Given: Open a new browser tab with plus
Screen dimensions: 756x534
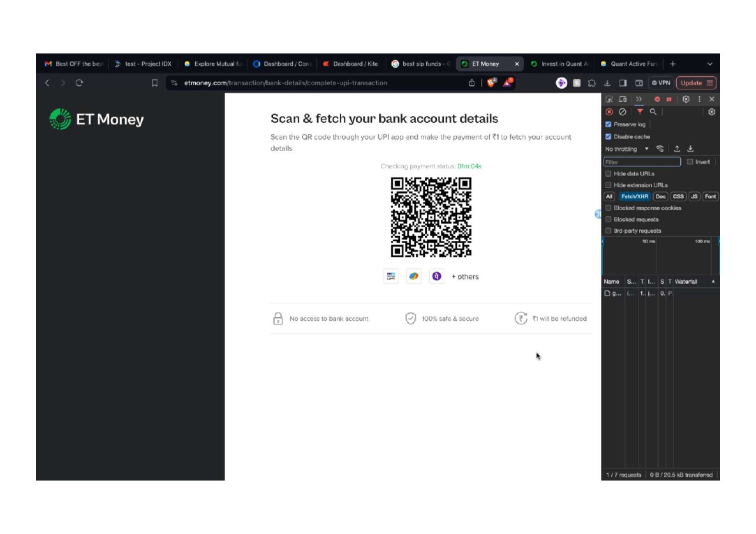Looking at the screenshot, I should [x=673, y=64].
